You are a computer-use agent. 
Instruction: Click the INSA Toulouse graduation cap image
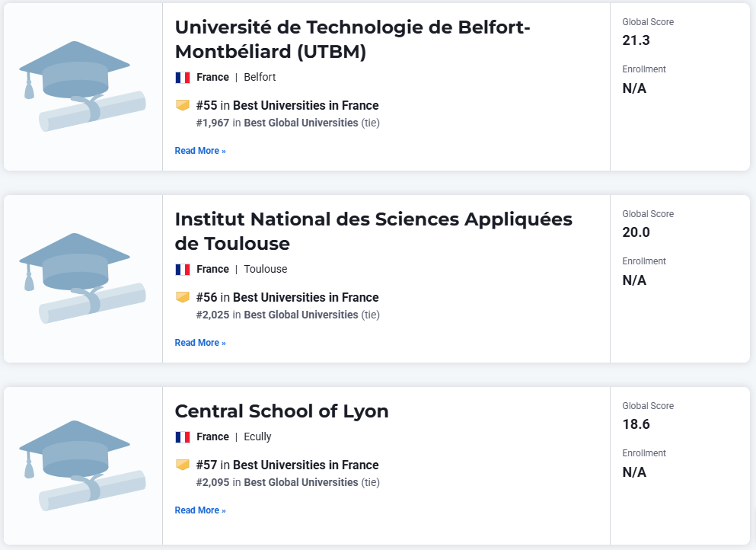82,278
